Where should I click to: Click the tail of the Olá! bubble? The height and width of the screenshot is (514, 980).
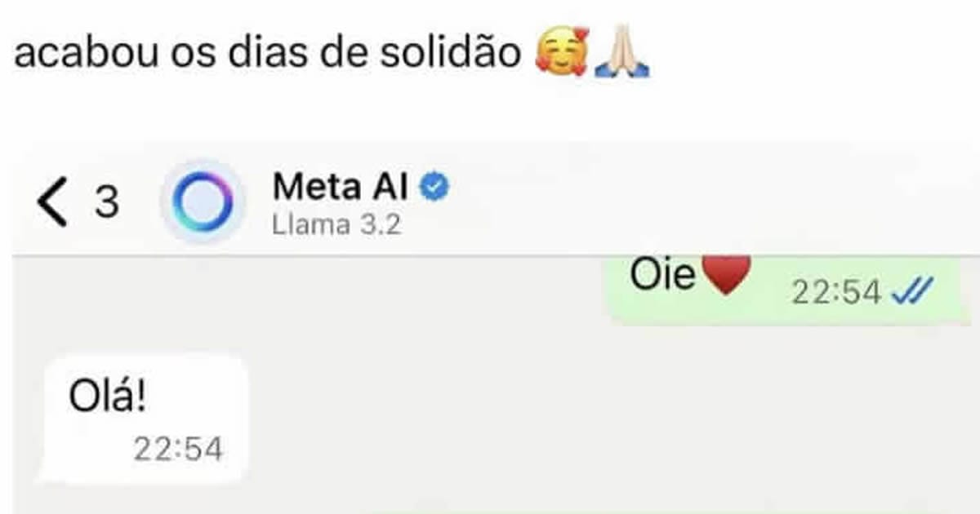coord(45,473)
